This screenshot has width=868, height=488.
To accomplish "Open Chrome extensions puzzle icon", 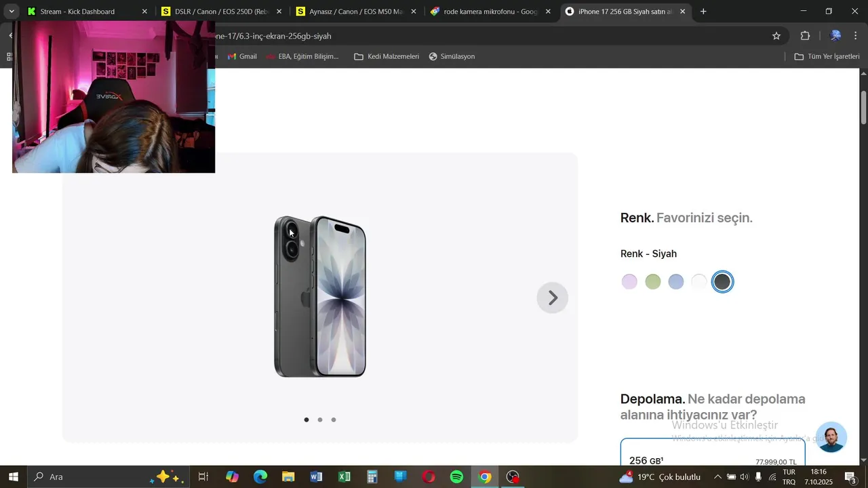I will pos(806,36).
